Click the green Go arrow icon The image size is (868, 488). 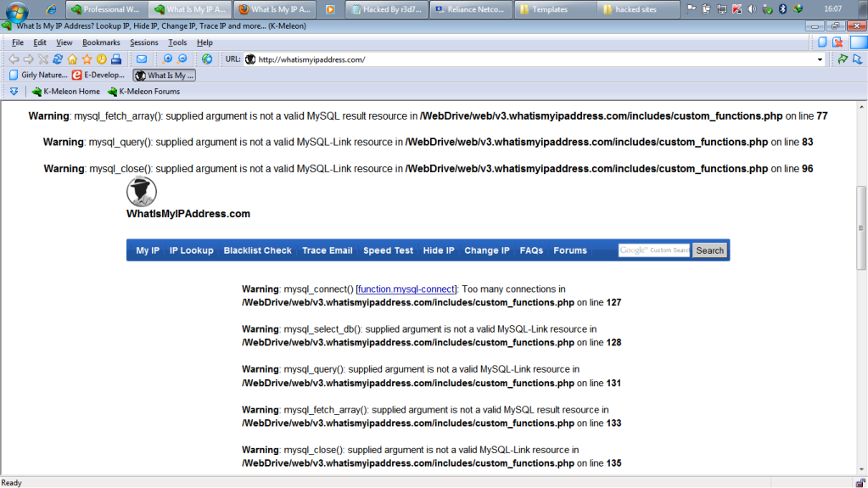pyautogui.click(x=843, y=59)
